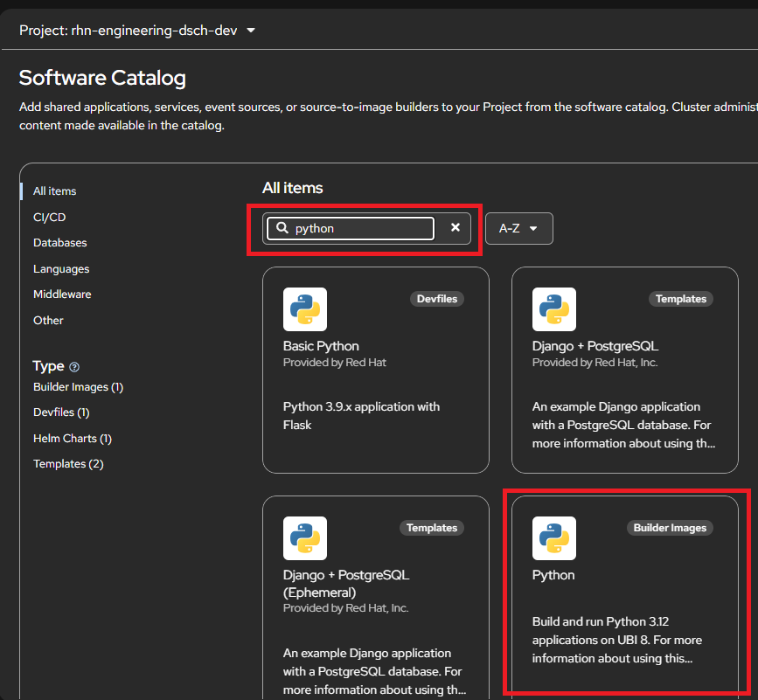This screenshot has height=700, width=758.
Task: Filter by Helm Charts (1) type
Action: 73,439
